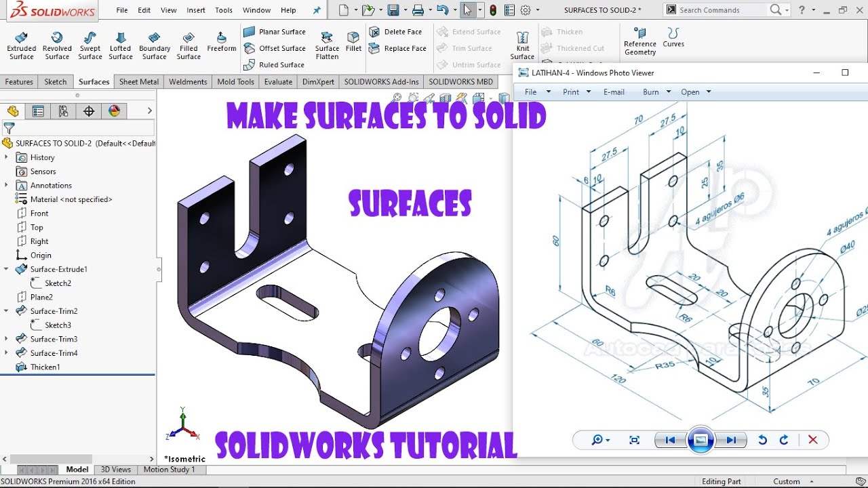Open Burn menu in Photo Viewer

[656, 92]
